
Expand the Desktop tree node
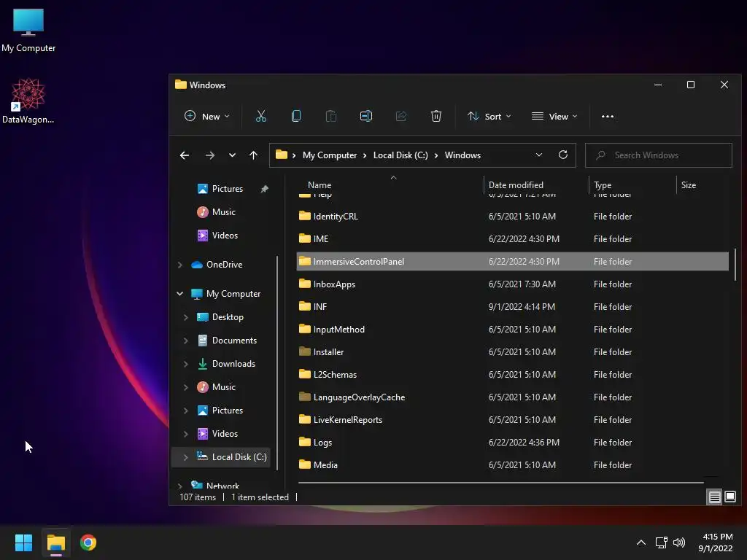pos(186,317)
